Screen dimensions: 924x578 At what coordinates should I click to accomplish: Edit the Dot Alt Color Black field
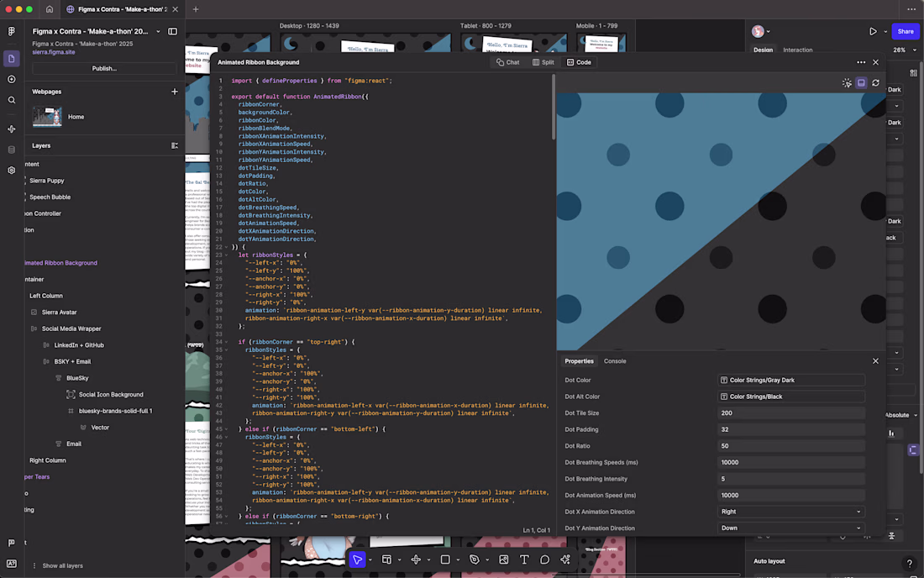(x=790, y=397)
